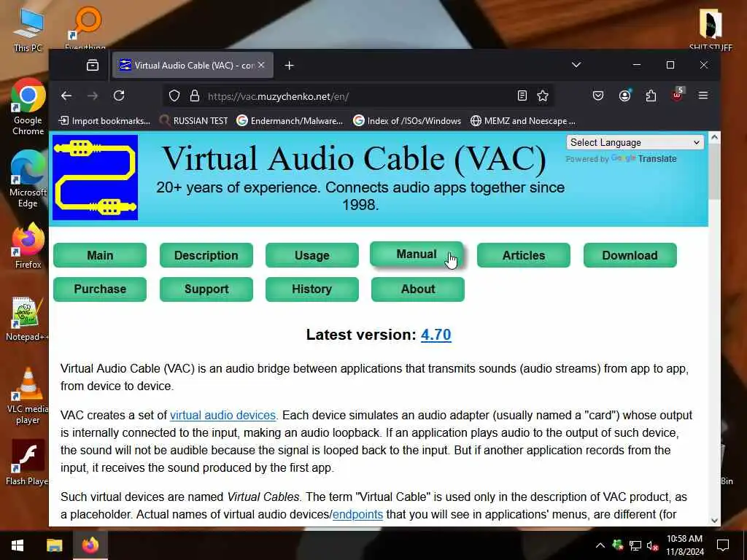Follow the endpoints link
Viewport: 747px width, 560px height.
click(357, 514)
